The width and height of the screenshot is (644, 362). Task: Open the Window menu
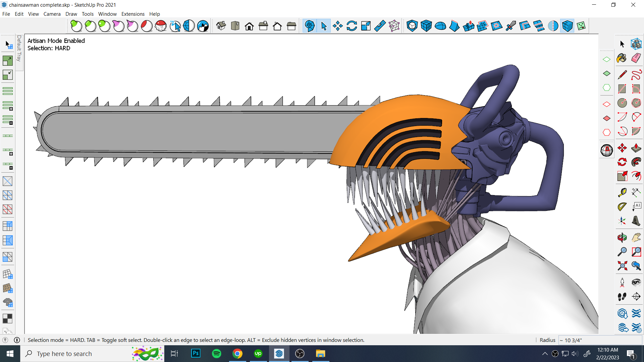(107, 14)
